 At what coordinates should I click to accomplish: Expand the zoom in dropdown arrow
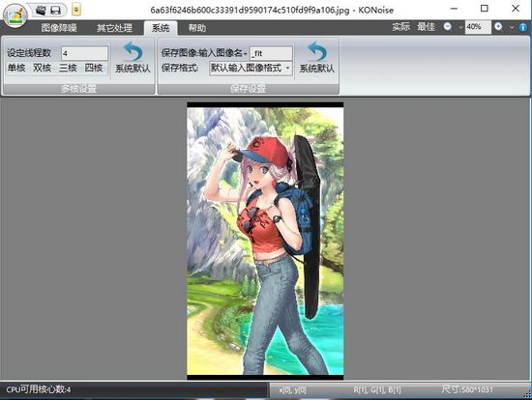tap(512, 27)
